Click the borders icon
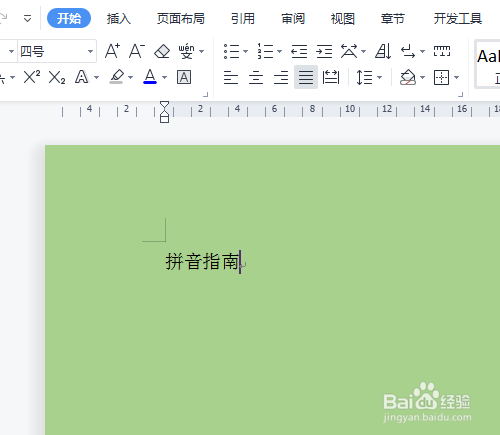Viewport: 500px width, 435px height. (x=441, y=77)
